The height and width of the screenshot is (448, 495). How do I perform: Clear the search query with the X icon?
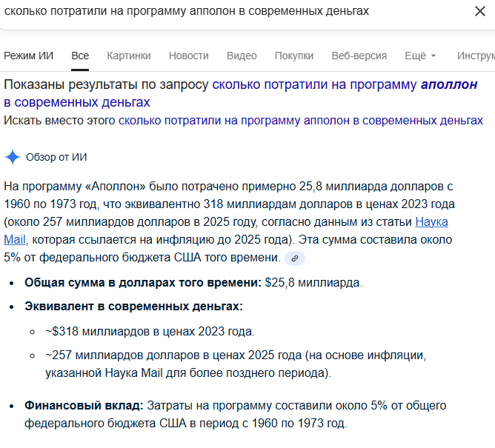tap(479, 12)
